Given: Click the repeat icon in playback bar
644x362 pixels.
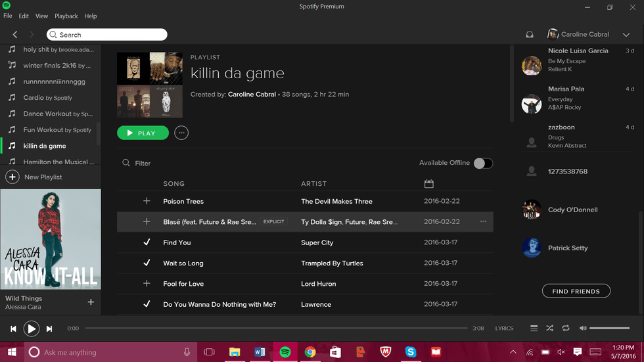Looking at the screenshot, I should (565, 328).
